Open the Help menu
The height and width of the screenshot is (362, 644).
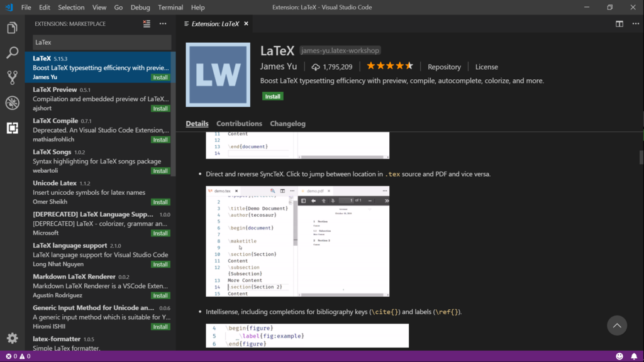coord(197,8)
